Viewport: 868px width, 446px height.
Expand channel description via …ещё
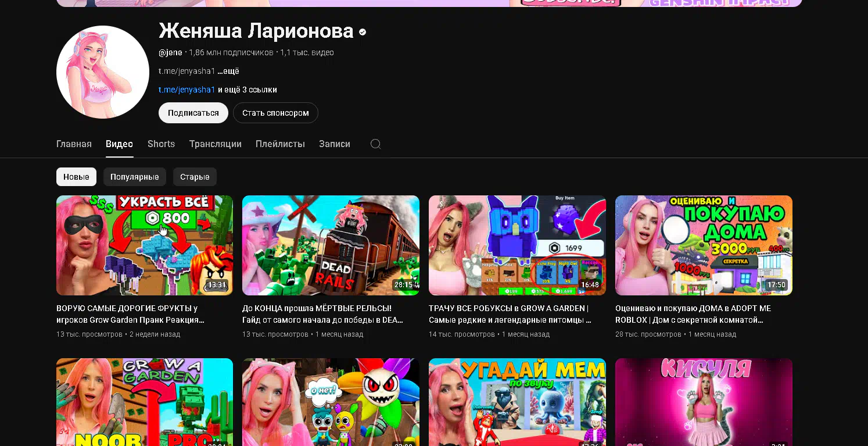coord(228,71)
